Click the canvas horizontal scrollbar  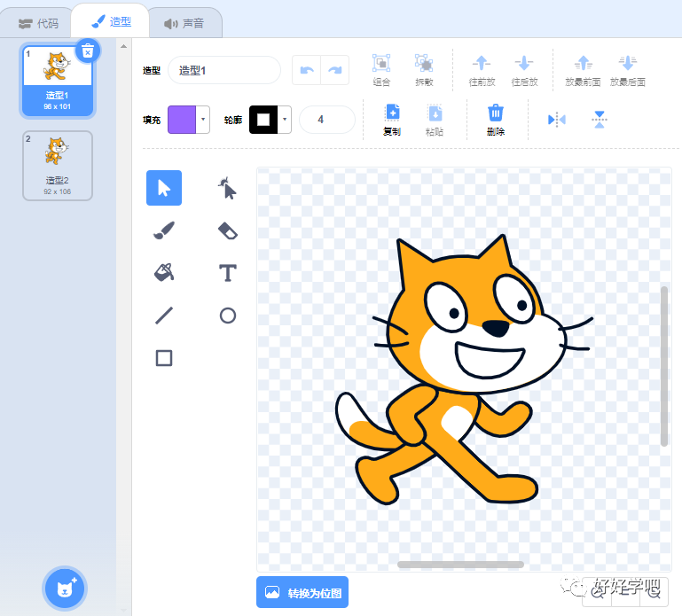[460, 565]
